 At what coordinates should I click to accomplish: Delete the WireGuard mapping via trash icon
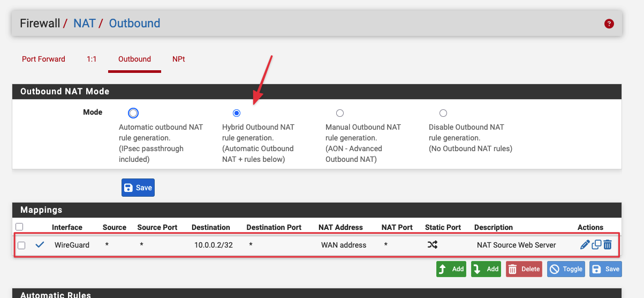[608, 245]
